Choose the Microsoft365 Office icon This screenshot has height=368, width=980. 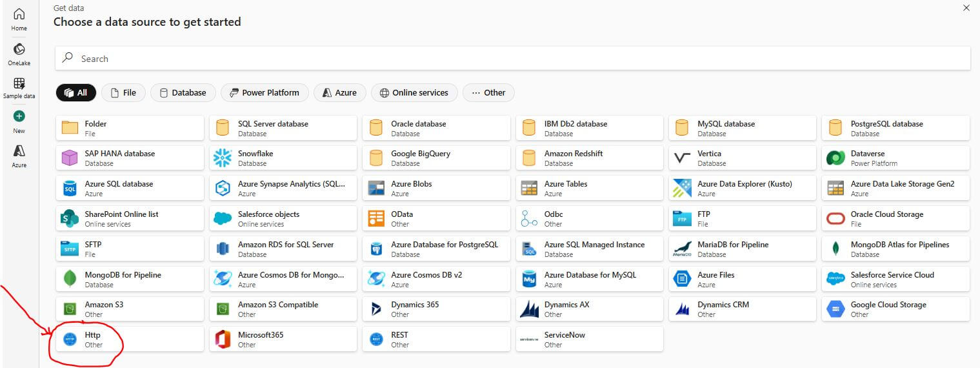click(223, 339)
